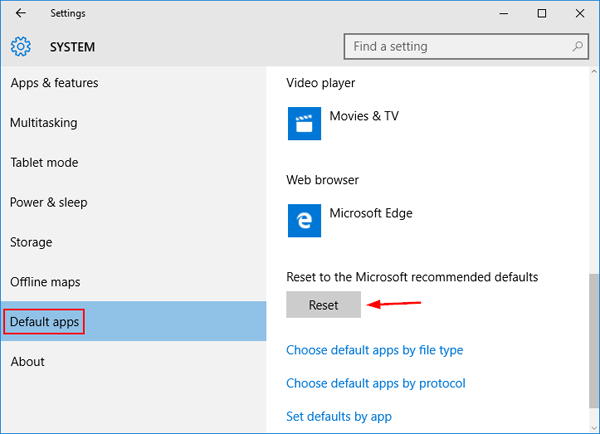Image resolution: width=600 pixels, height=434 pixels.
Task: Open Choose default apps by file type
Action: click(374, 350)
